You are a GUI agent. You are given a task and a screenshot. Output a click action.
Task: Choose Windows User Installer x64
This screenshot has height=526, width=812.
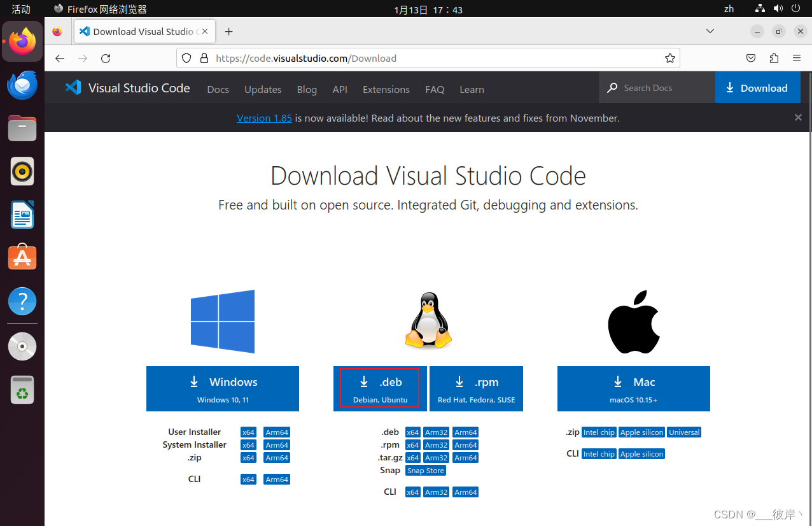[248, 432]
